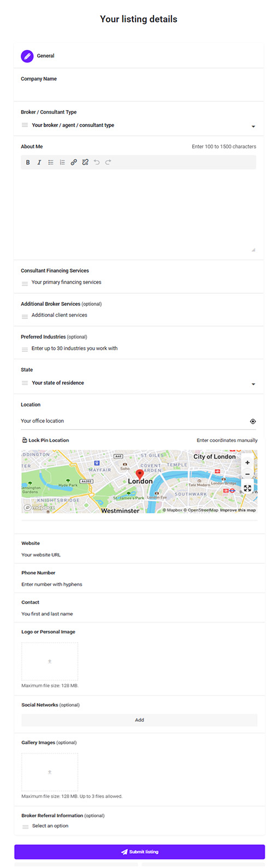The height and width of the screenshot is (868, 273).
Task: Focus the Your website URL field
Action: pos(139,555)
